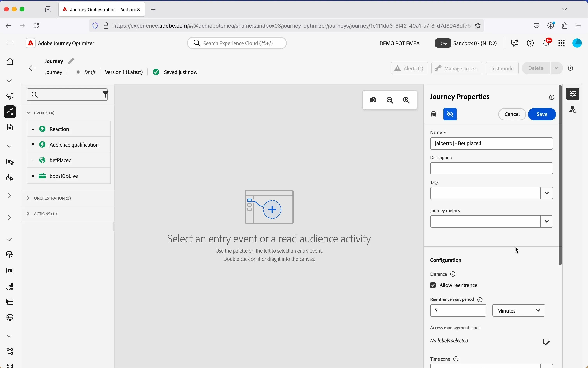
Task: Select the betPlaced event
Action: tap(69, 160)
